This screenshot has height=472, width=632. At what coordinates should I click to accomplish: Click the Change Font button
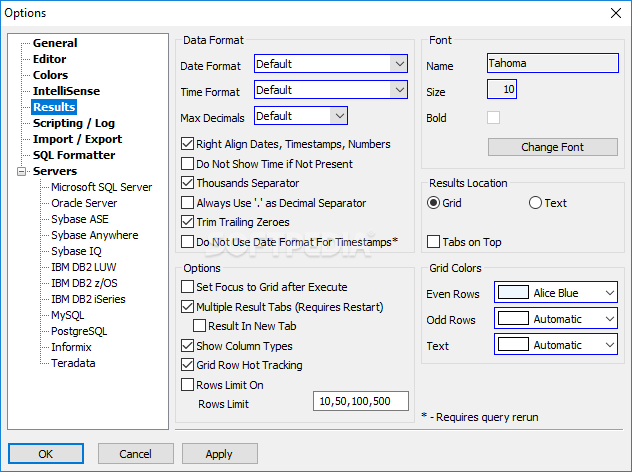coord(553,147)
